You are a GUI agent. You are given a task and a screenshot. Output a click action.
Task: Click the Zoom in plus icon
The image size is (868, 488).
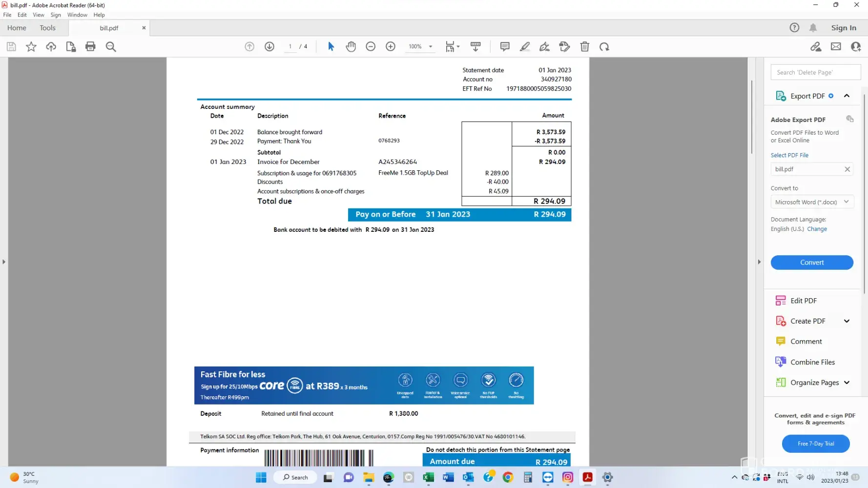point(391,47)
